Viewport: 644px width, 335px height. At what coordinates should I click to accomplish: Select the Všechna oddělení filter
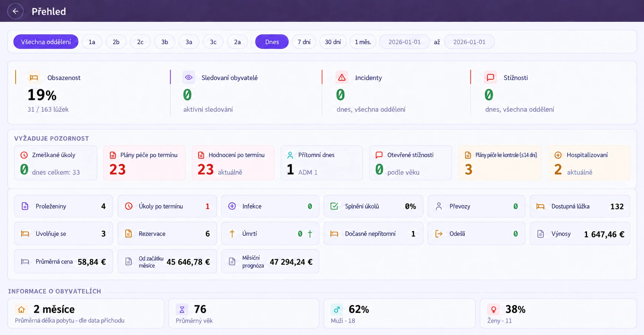click(x=46, y=42)
